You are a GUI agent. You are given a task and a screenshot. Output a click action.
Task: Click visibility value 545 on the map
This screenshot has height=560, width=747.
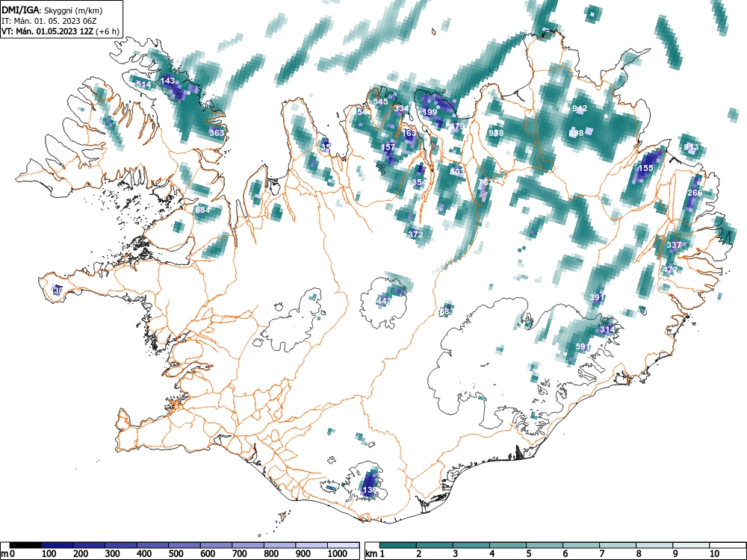[380, 102]
